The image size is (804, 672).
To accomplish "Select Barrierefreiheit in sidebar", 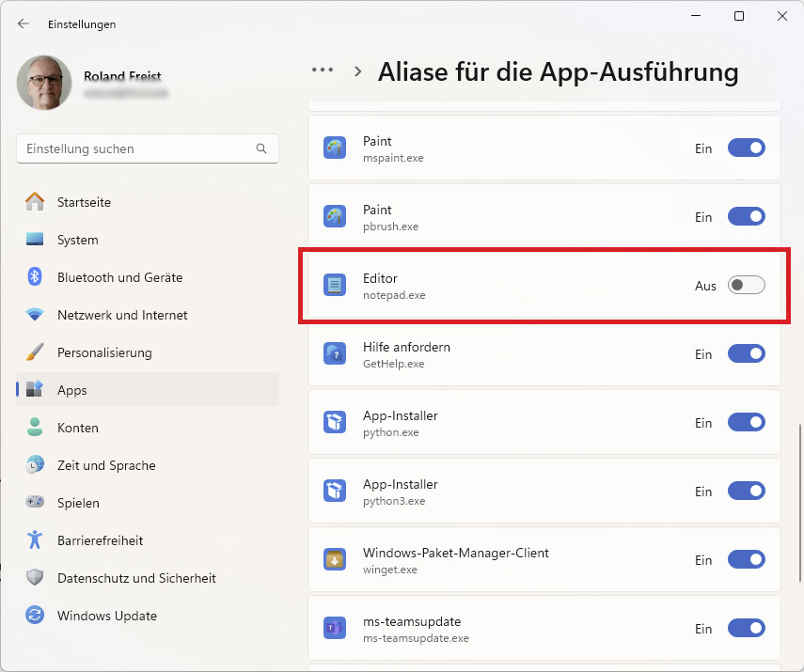I will coord(148,540).
